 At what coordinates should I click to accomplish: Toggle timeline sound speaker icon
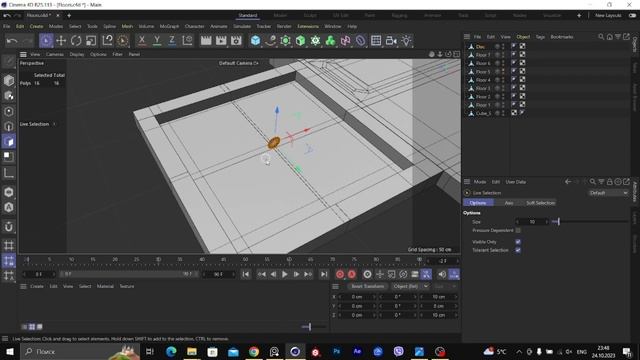pos(442,274)
